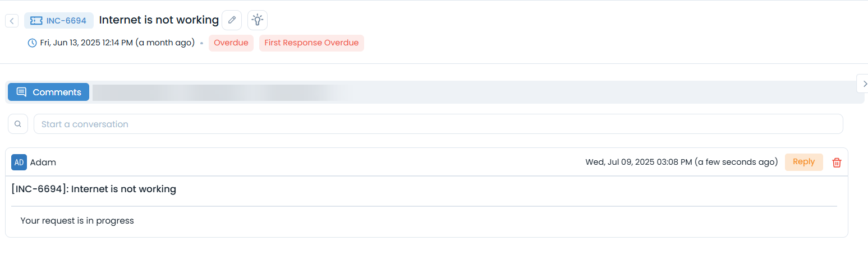Focus the Start a conversation field
This screenshot has width=868, height=269.
tap(438, 124)
